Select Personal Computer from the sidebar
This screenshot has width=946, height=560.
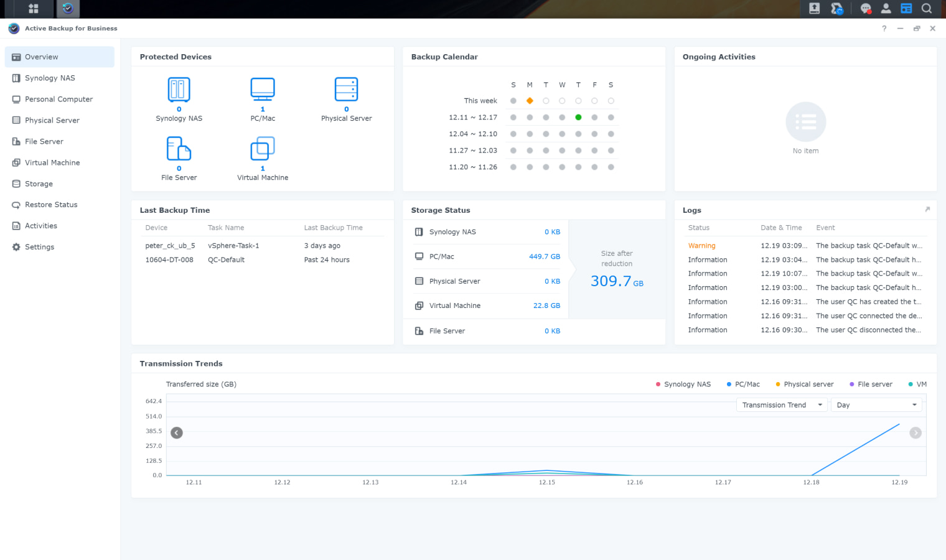pyautogui.click(x=59, y=99)
